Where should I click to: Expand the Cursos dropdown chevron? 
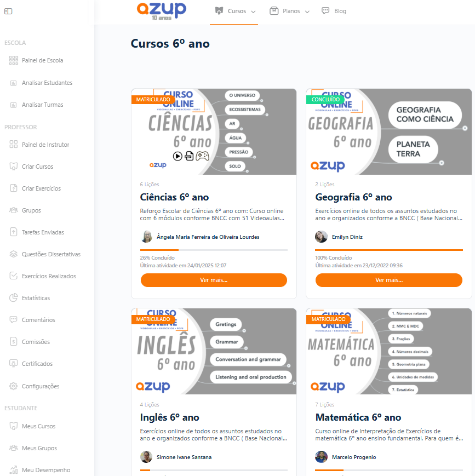point(253,12)
